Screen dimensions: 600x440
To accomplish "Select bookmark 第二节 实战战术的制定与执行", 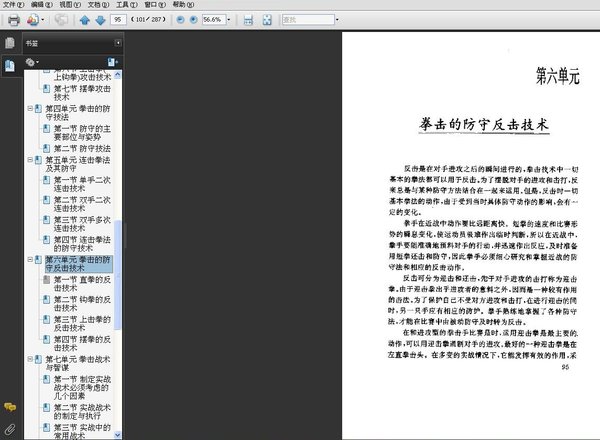I will click(82, 411).
